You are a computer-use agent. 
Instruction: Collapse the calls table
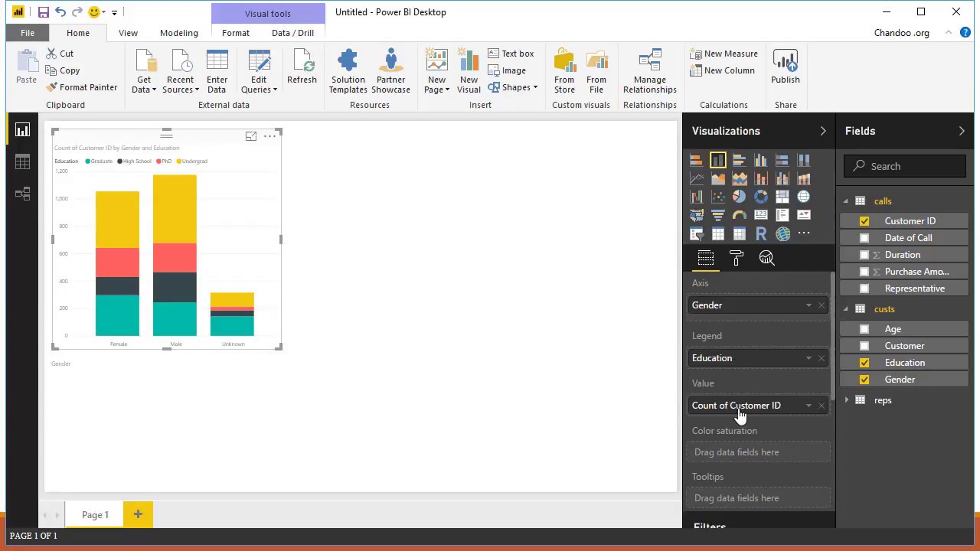(846, 201)
